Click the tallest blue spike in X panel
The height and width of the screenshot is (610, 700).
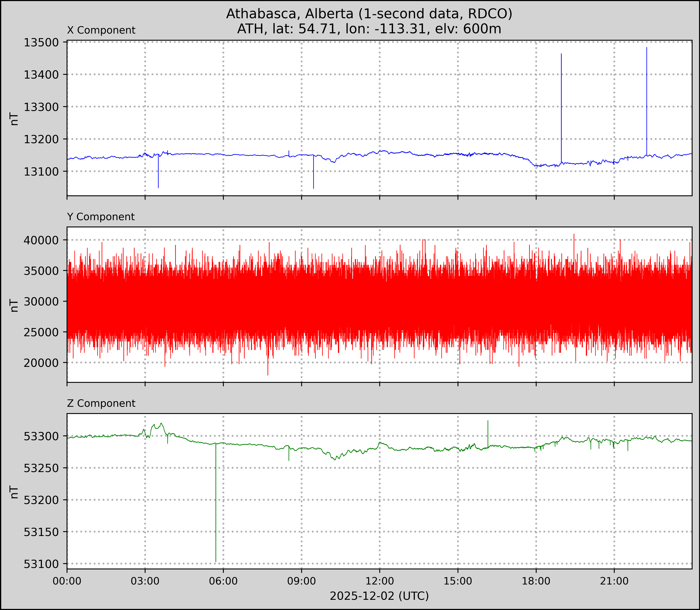click(646, 102)
